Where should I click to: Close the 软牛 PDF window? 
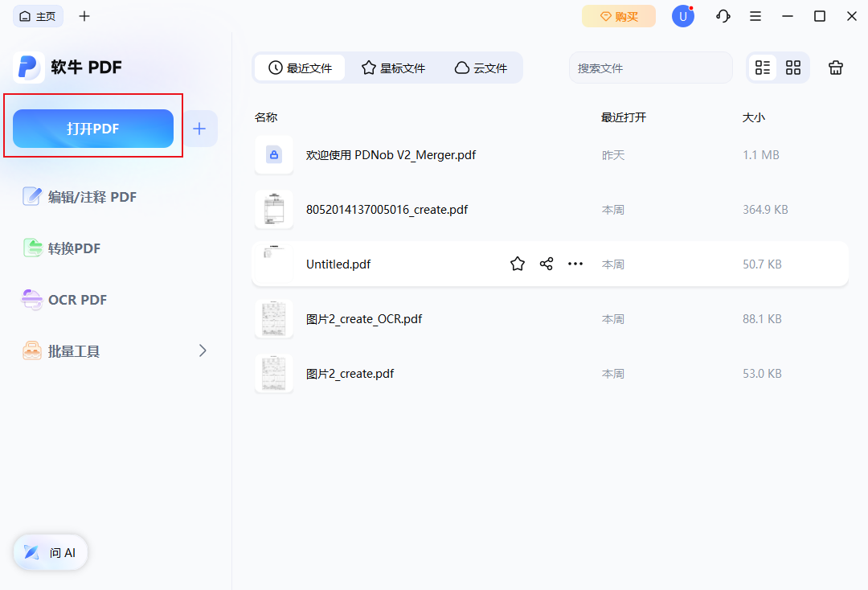(x=851, y=16)
